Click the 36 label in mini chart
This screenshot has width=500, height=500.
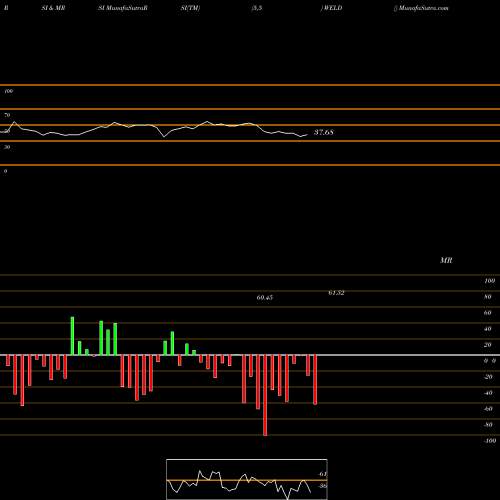[322, 486]
